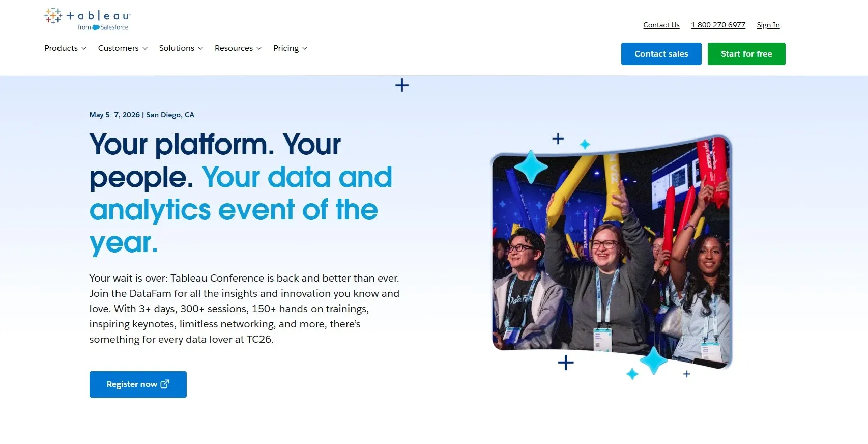Click the Sign In link
Screen dimensions: 868x444
(768, 25)
